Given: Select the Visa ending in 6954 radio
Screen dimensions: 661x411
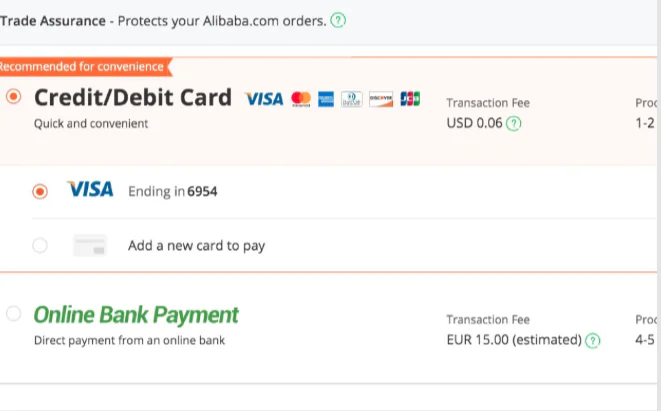Looking at the screenshot, I should click(40, 191).
